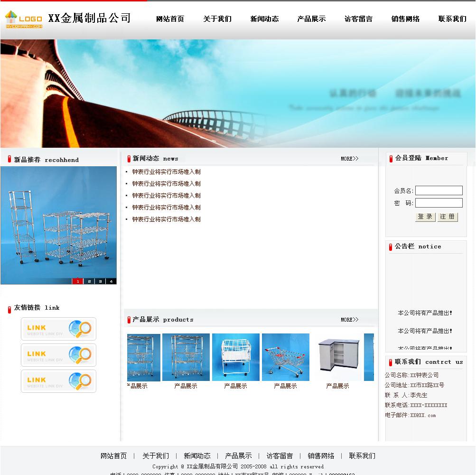Click the second notice 本公司将有产品推出
The height and width of the screenshot is (475, 476).
pyautogui.click(x=425, y=331)
